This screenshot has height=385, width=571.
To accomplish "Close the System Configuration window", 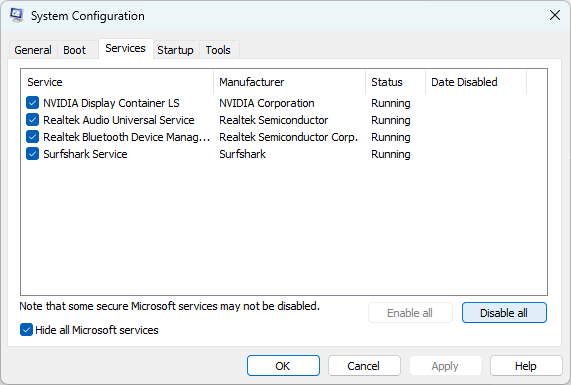I will [x=555, y=15].
